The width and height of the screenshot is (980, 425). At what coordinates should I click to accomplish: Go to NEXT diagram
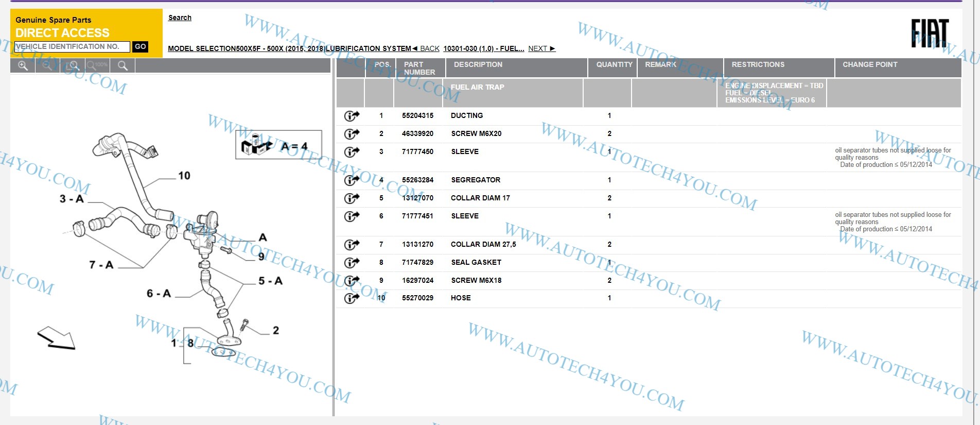(541, 48)
